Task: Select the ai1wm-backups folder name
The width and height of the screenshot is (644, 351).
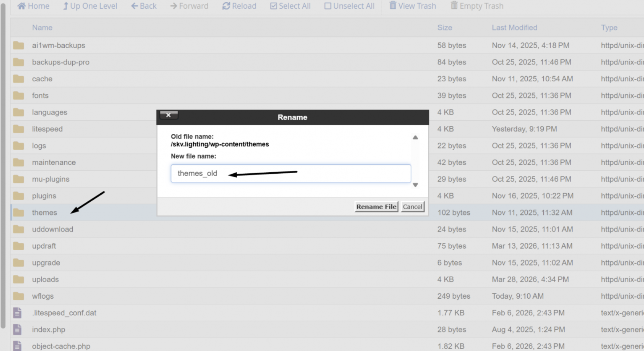Action: coord(59,45)
